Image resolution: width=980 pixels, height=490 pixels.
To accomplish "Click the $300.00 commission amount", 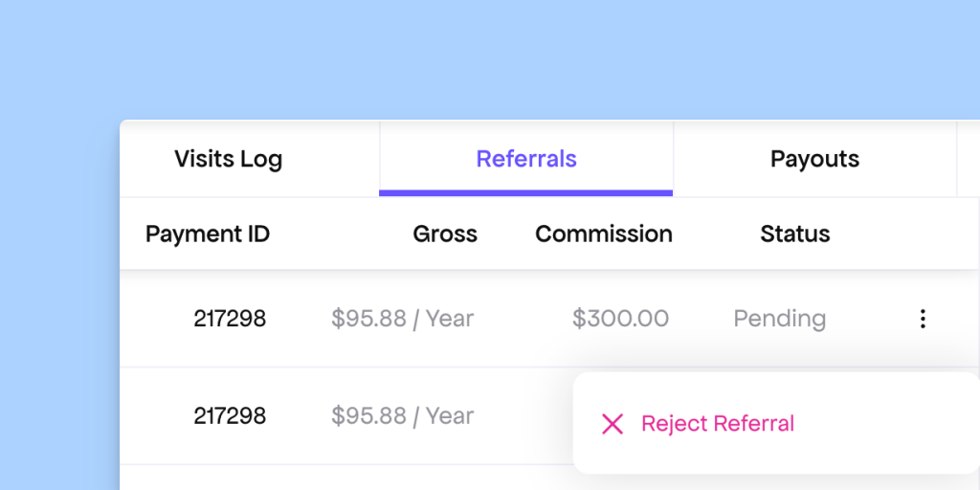I will tap(620, 319).
